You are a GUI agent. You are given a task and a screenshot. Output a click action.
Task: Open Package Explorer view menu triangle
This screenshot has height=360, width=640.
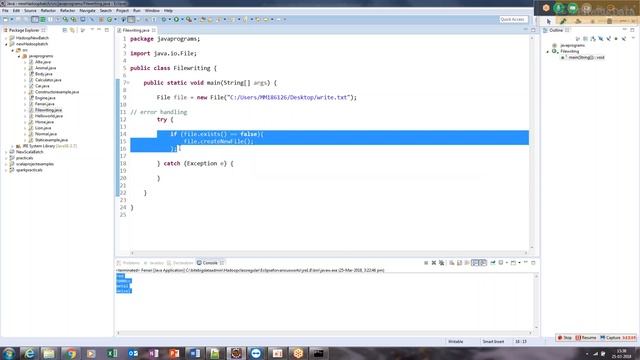[92, 30]
